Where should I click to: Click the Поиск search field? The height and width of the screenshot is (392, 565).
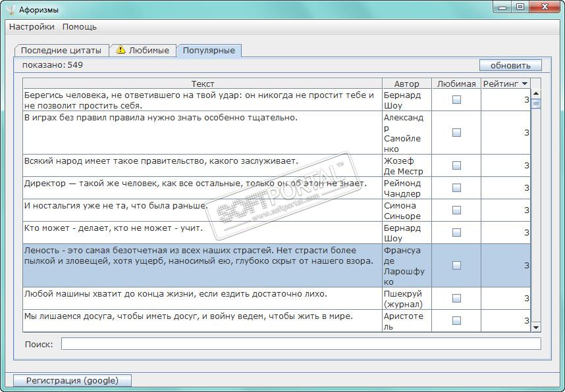pos(301,344)
